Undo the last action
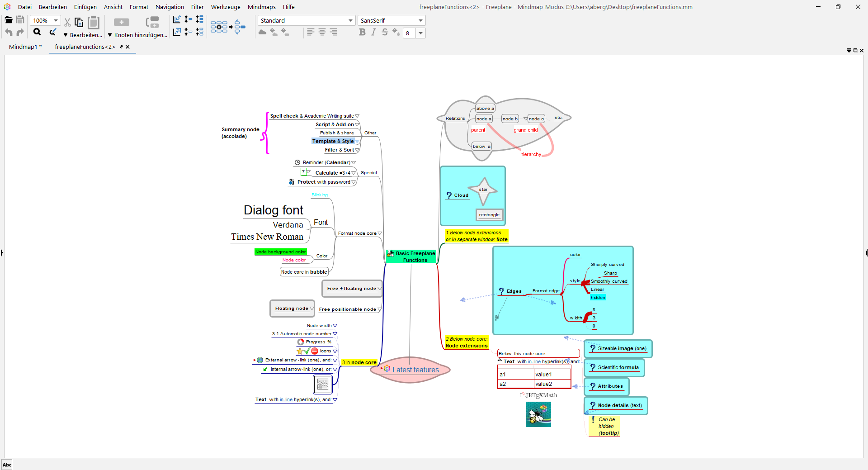This screenshot has height=470, width=868. (8, 32)
